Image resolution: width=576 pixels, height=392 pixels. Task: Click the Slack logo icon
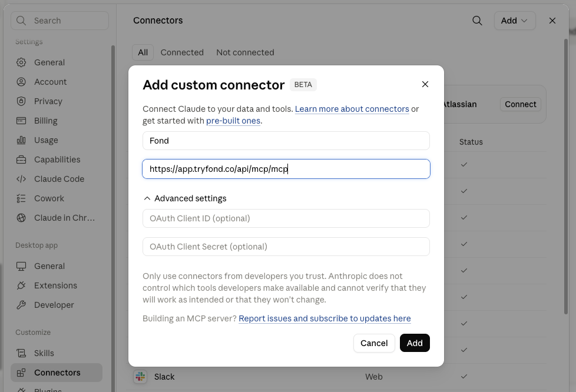point(140,377)
